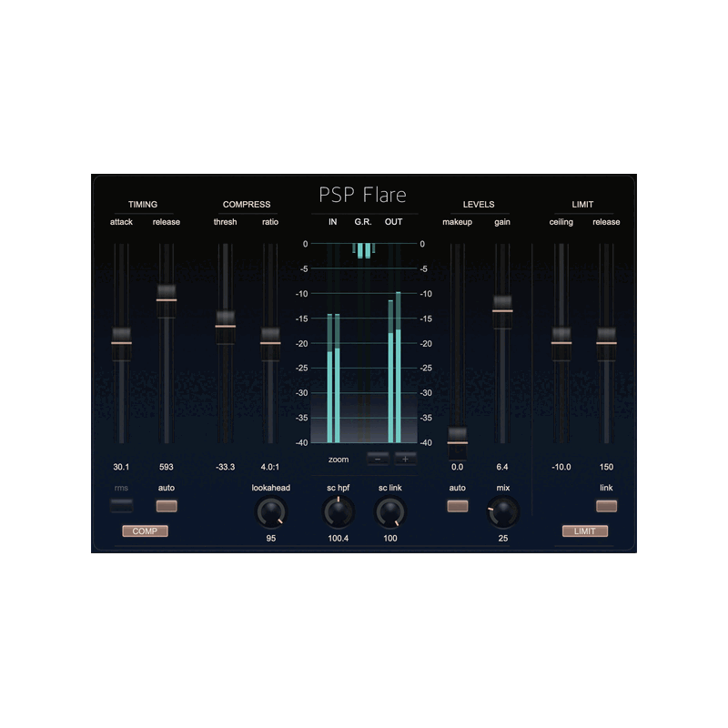Click the thresh value -33.3
Viewport: 728px width, 728px height.
coord(225,467)
